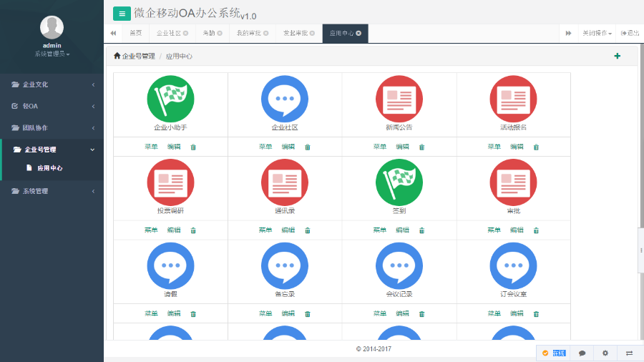Click the swap arrows icon in bottom bar
Image resolution: width=644 pixels, height=362 pixels.
(x=629, y=353)
